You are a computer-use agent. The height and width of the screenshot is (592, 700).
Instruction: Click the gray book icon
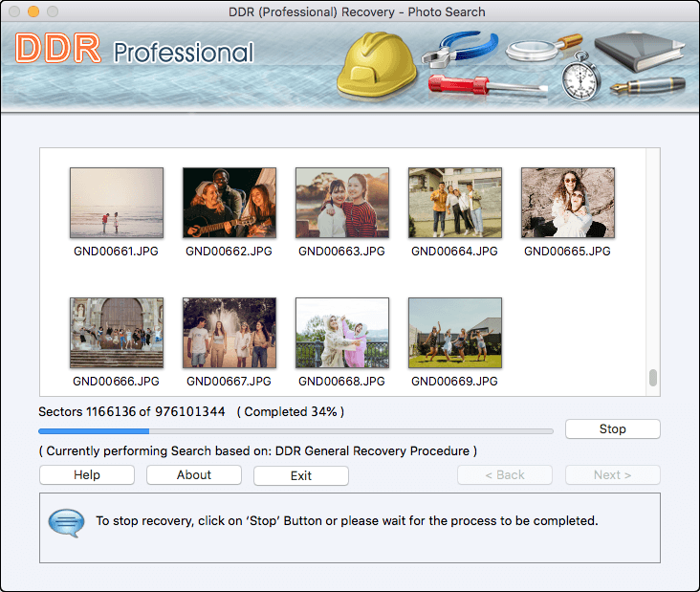coord(640,52)
